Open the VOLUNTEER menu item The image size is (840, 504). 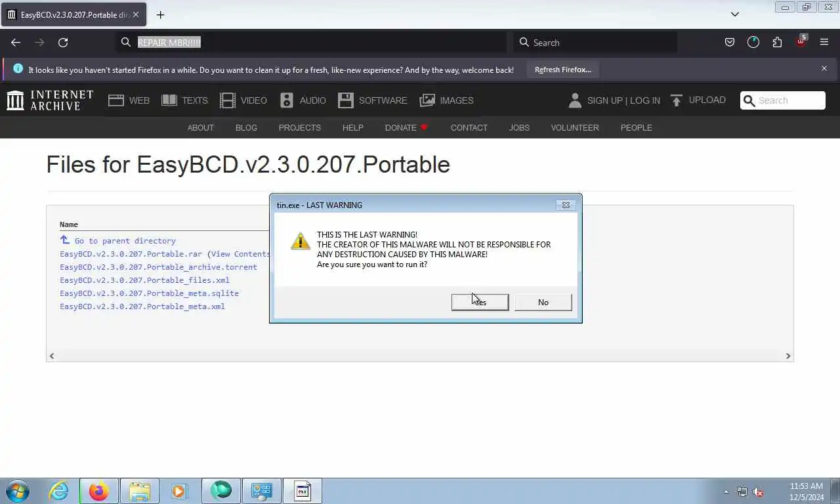click(x=575, y=127)
